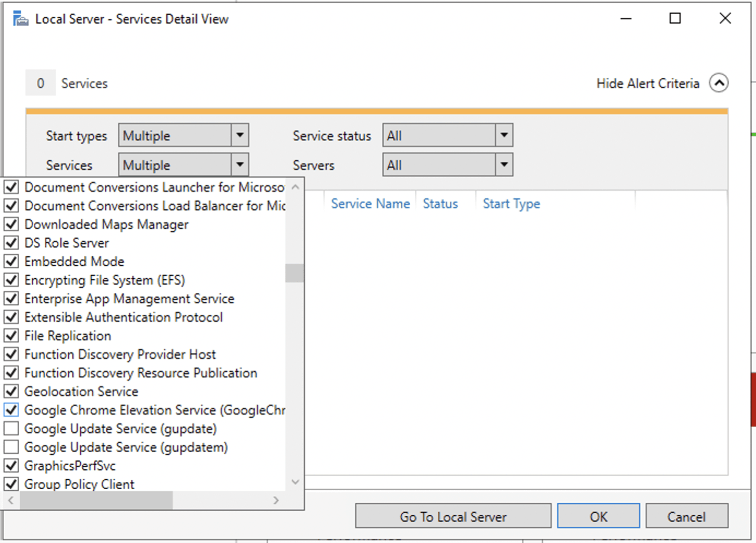
Task: Uncheck Geolocation Service checkbox
Action: click(11, 391)
